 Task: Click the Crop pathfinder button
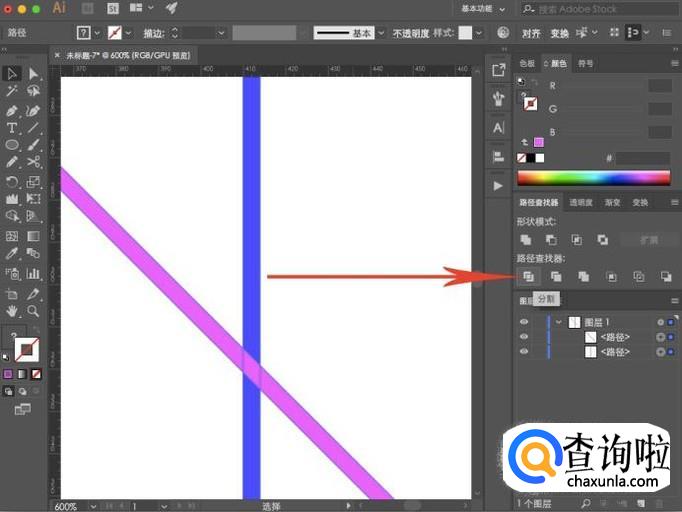pos(611,277)
